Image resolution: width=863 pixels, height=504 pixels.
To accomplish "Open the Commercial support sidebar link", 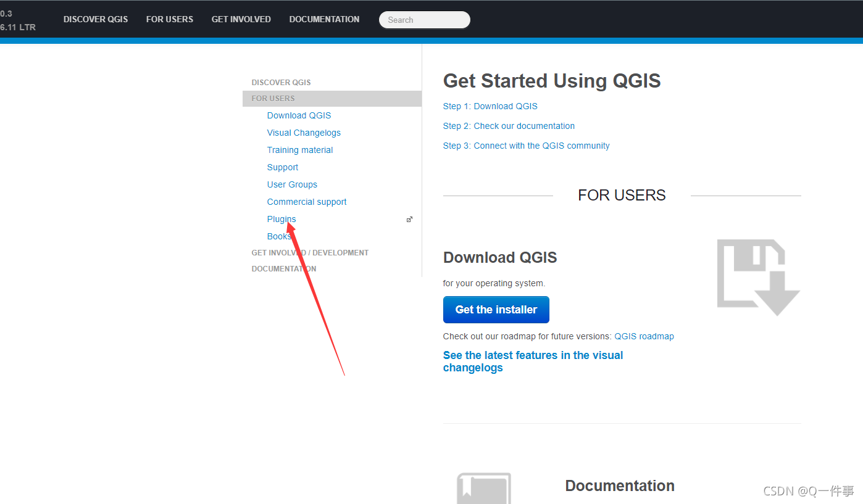I will point(307,202).
